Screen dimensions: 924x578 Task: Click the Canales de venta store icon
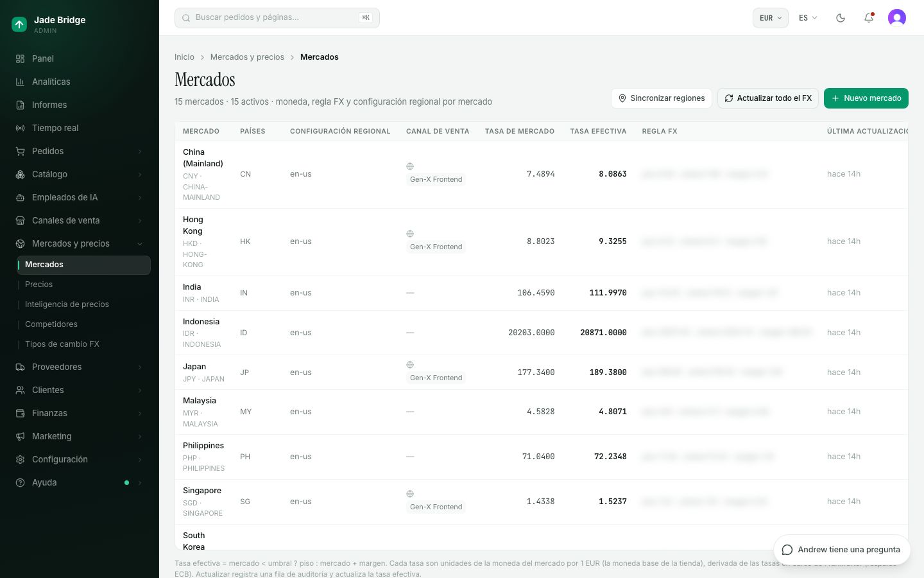pyautogui.click(x=21, y=220)
